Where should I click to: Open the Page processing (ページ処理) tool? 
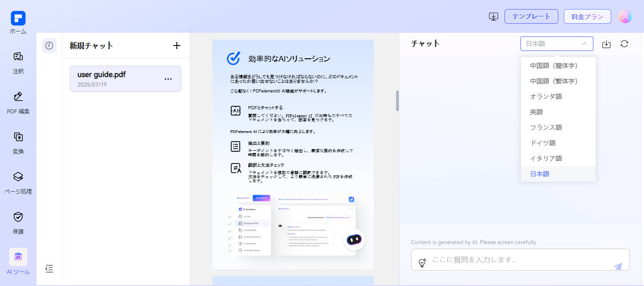click(18, 183)
